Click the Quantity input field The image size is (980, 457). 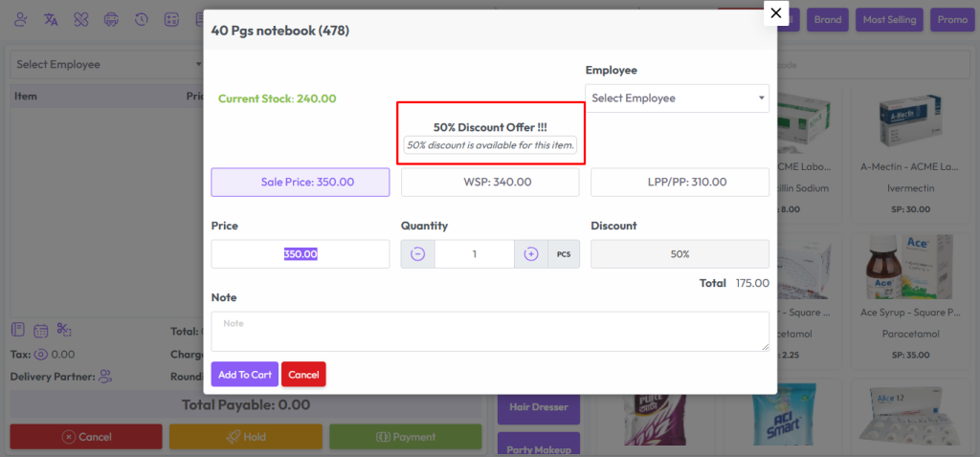[475, 254]
